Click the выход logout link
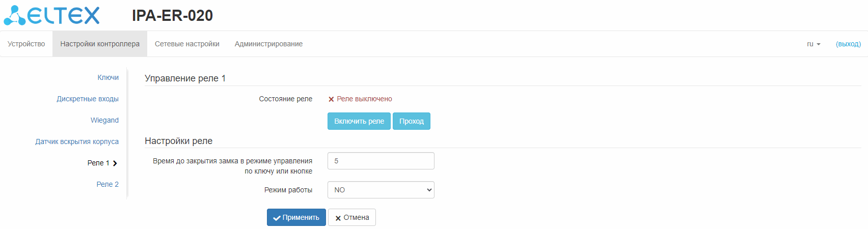This screenshot has height=229, width=868. pyautogui.click(x=848, y=44)
